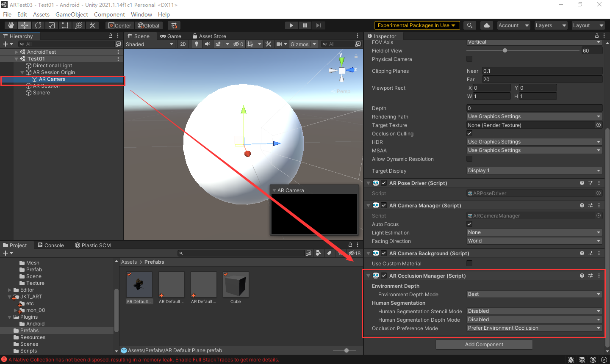The width and height of the screenshot is (610, 364).
Task: Select the Rect Transform tool
Action: click(65, 25)
